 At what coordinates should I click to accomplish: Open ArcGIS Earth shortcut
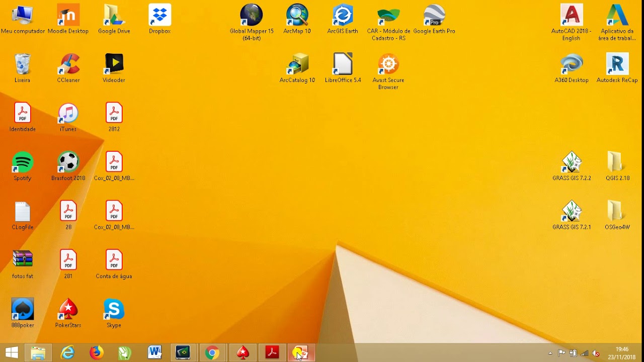click(343, 19)
